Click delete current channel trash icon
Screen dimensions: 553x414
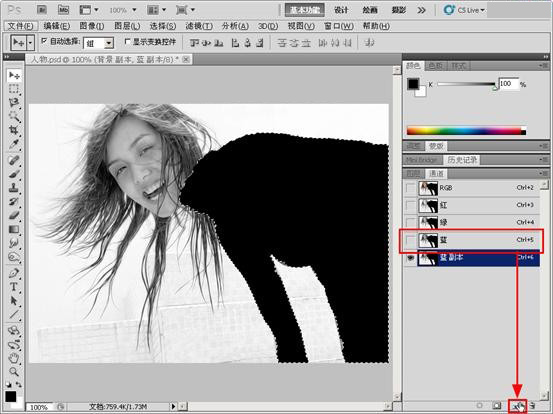[533, 406]
